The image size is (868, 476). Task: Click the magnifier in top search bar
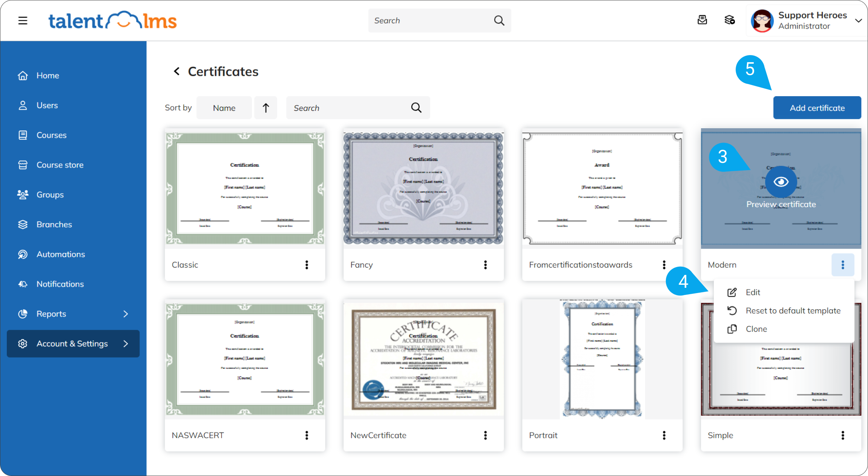tap(499, 20)
